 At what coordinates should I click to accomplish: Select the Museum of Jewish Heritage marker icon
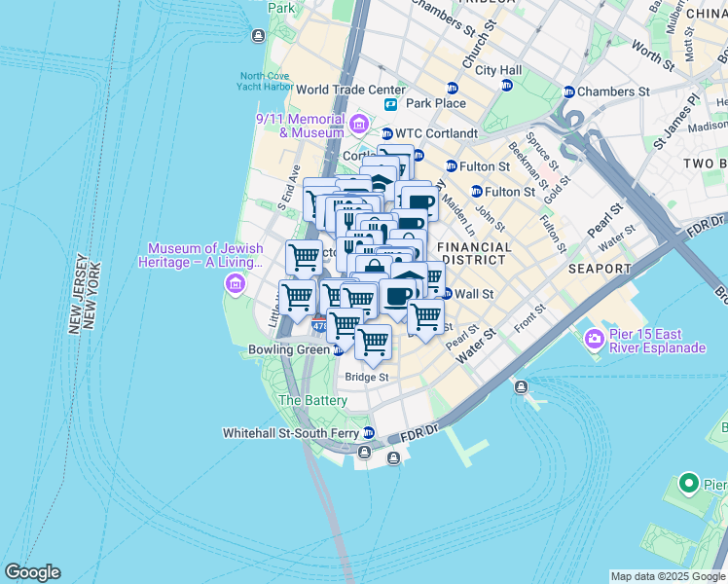[235, 282]
